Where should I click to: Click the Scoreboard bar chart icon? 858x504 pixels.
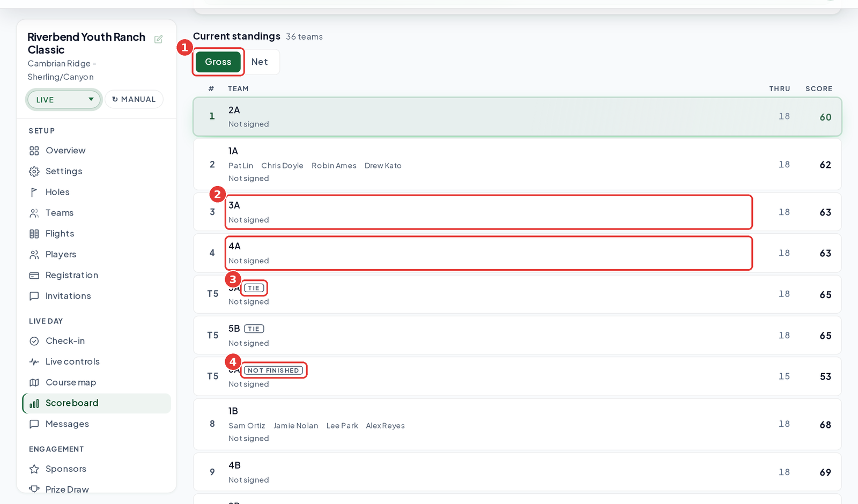coord(34,403)
